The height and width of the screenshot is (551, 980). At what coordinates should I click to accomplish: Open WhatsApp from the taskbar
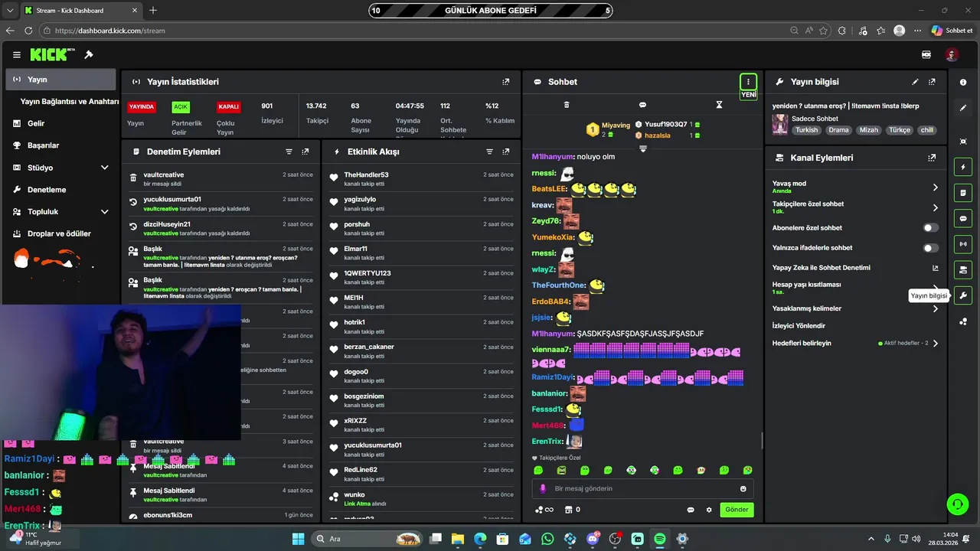click(547, 539)
